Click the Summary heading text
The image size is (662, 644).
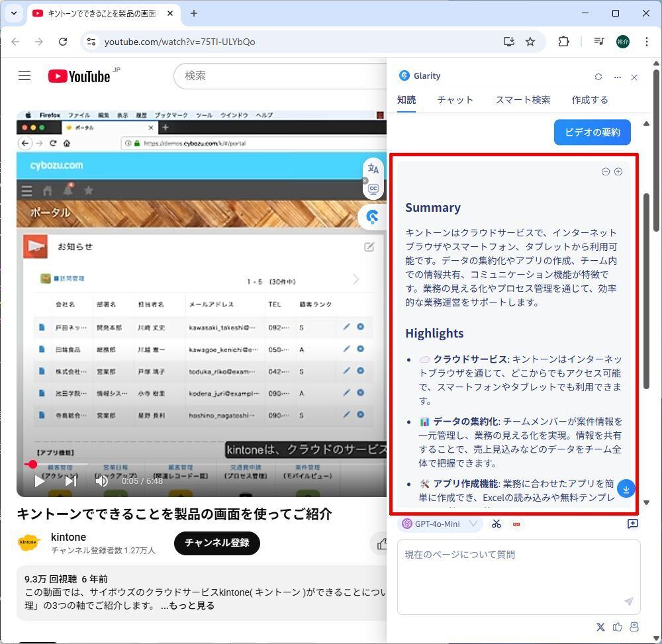coord(433,208)
